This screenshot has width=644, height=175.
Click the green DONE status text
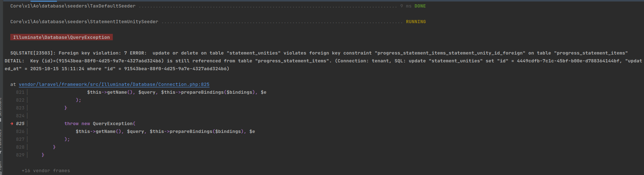click(420, 6)
